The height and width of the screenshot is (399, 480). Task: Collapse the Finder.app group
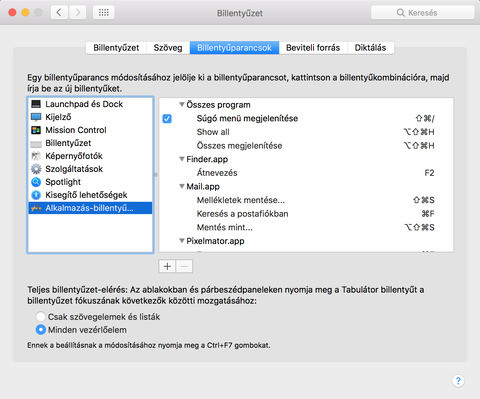[x=182, y=159]
